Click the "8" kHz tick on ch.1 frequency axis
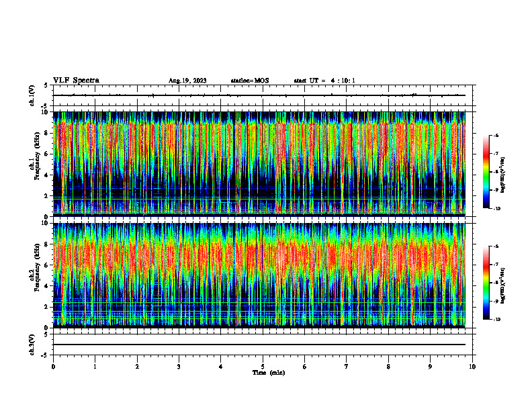Viewport: 532px width, 411px height. 47,133
